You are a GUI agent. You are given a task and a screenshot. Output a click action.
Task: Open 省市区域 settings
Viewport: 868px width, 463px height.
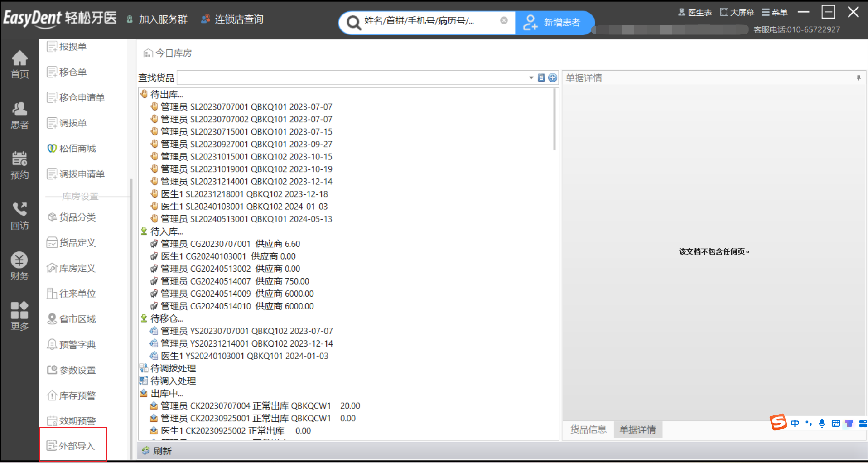coord(72,319)
